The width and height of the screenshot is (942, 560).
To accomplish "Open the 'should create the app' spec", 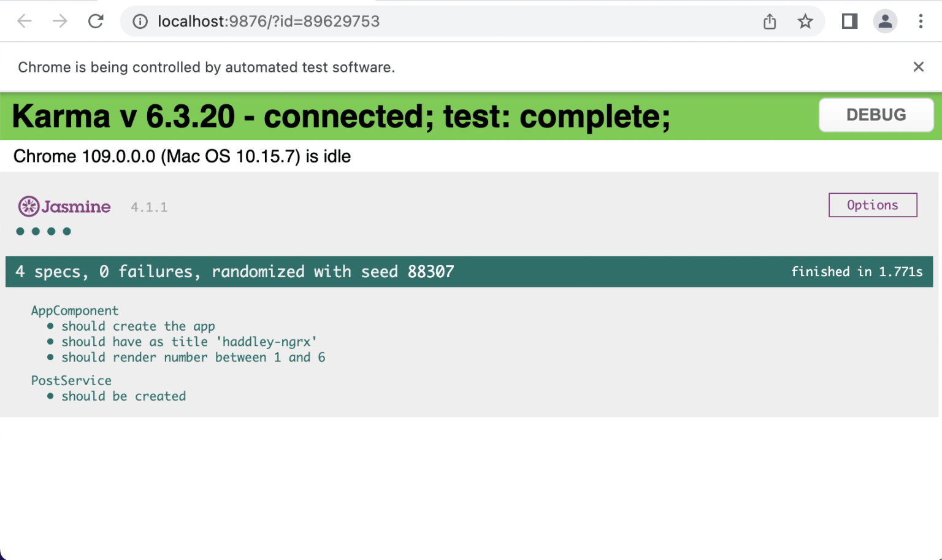I will point(138,326).
